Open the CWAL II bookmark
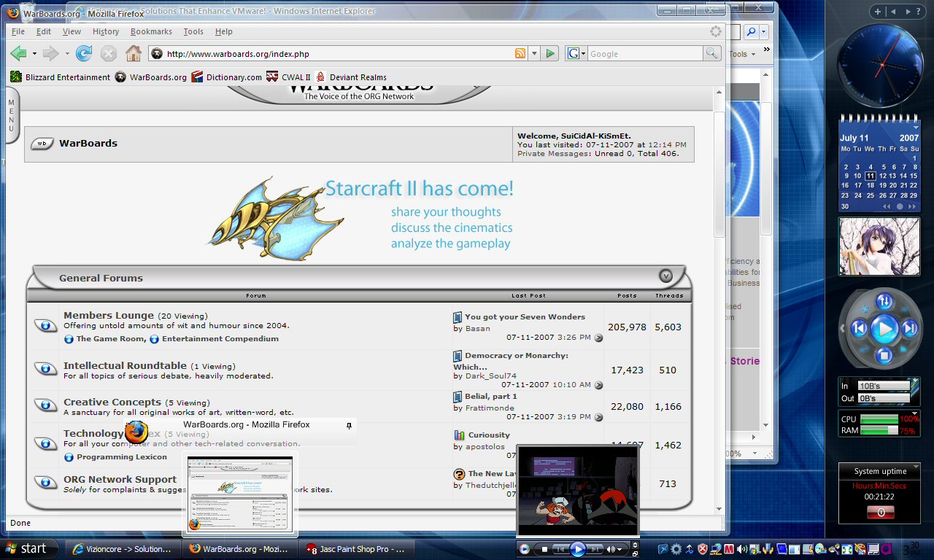This screenshot has width=934, height=560. (x=288, y=77)
